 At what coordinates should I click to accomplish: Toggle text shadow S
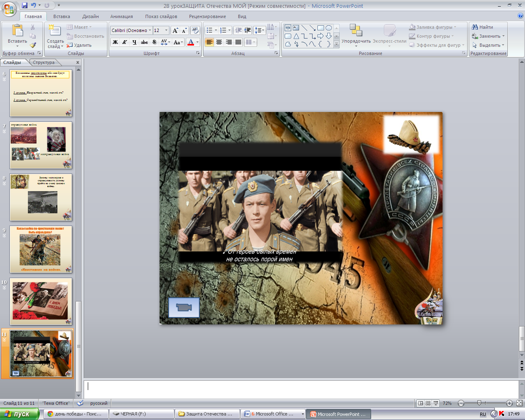point(154,42)
